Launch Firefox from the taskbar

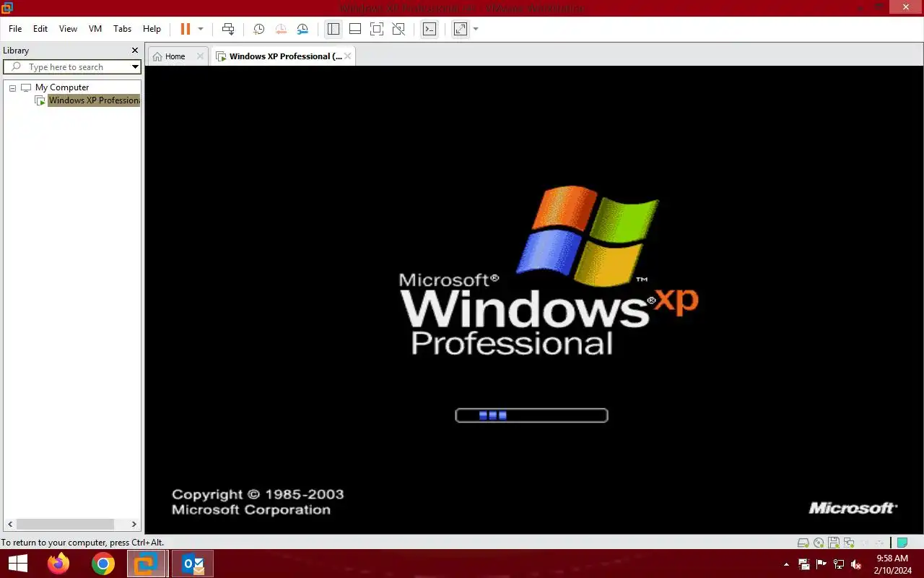58,564
